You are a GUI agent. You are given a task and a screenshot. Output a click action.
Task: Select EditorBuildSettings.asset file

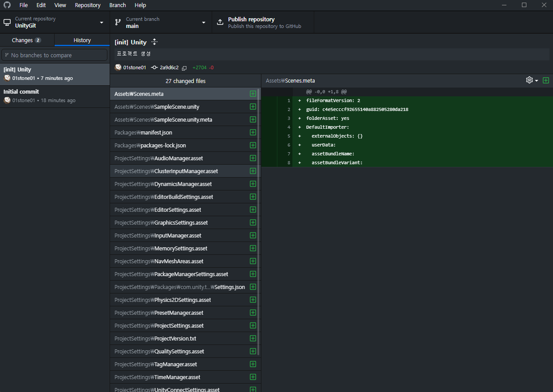click(x=185, y=197)
